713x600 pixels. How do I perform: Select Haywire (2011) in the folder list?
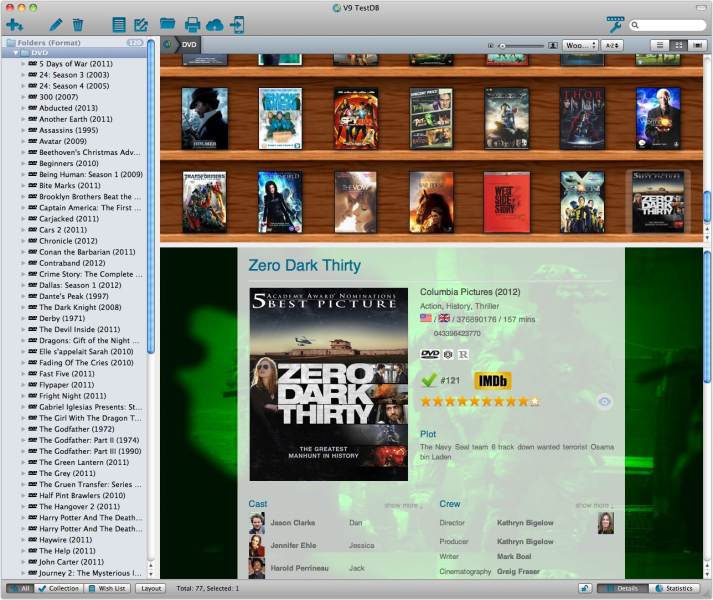65,539
